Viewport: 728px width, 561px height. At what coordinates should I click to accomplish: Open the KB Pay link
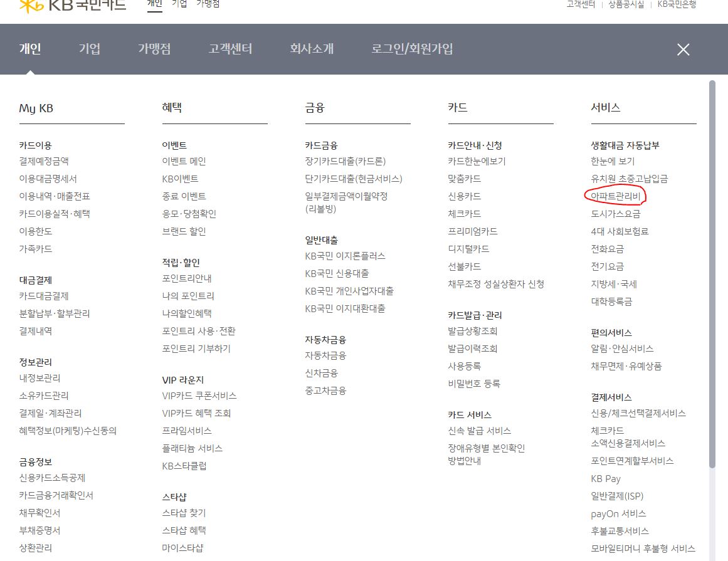(x=606, y=479)
